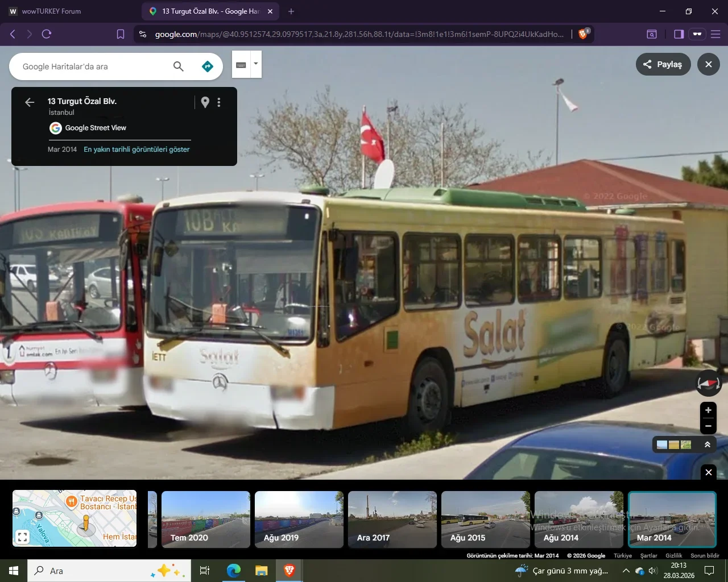Open the Brave Shields icon in the address bar

tap(581, 34)
